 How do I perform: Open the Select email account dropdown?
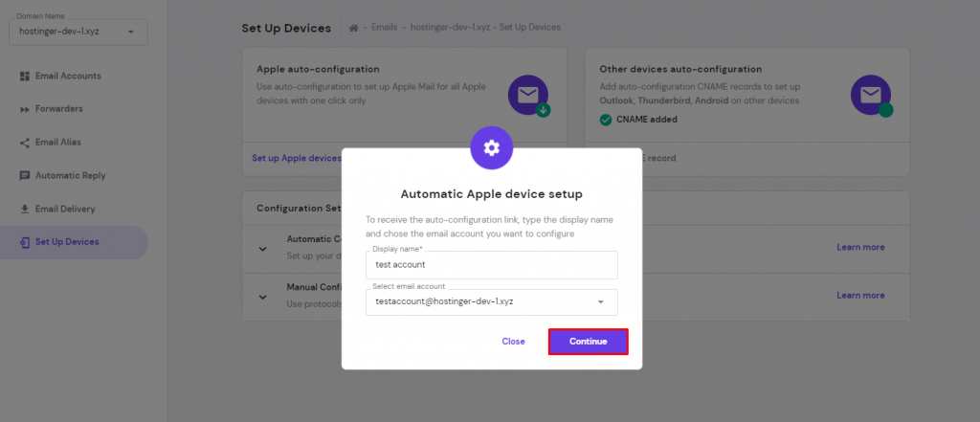(x=492, y=302)
